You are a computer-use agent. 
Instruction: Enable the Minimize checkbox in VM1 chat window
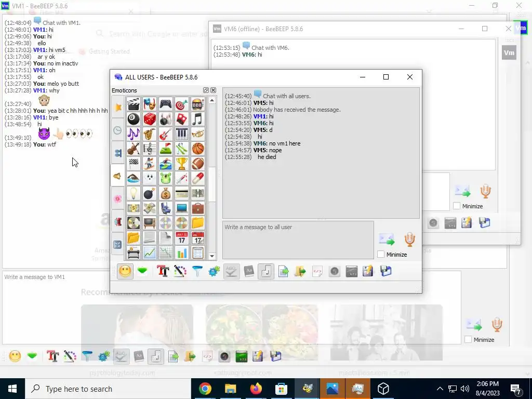pos(468,339)
